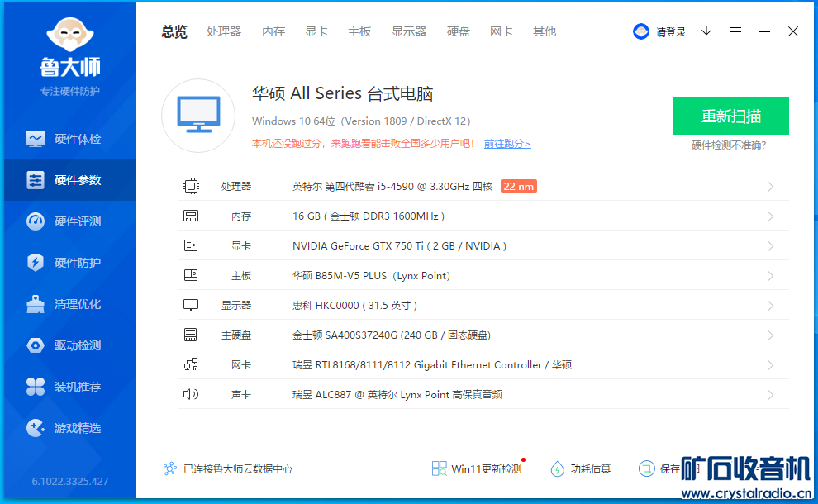Click the 保存 screenshot icon
This screenshot has height=504, width=818.
646,468
